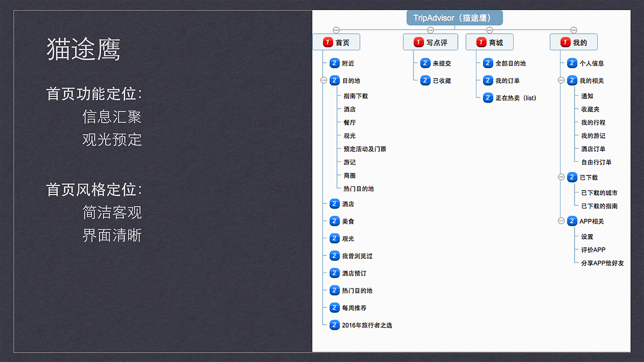Screen dimensions: 644x362
Task: Select the 已下载的城市 subtopic
Action: coord(599,193)
